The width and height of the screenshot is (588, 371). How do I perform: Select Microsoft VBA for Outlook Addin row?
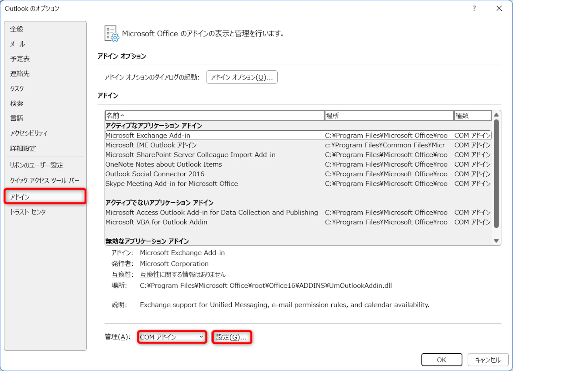pyautogui.click(x=156, y=222)
